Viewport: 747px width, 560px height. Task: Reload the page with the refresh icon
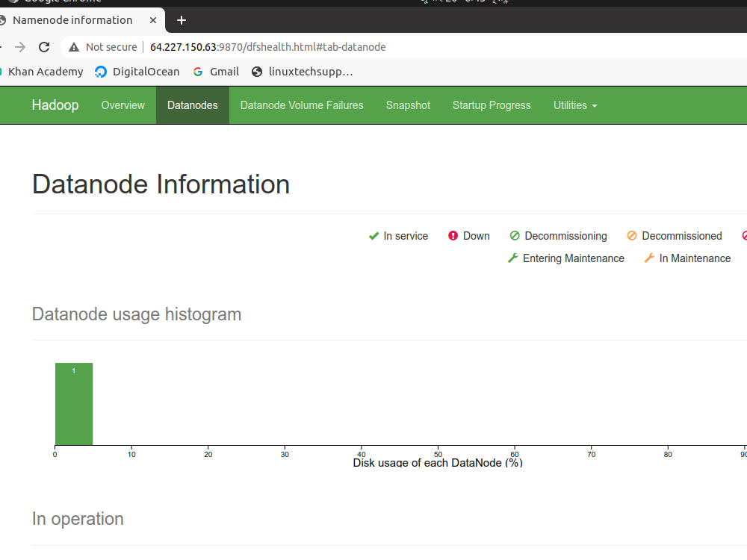(x=44, y=46)
